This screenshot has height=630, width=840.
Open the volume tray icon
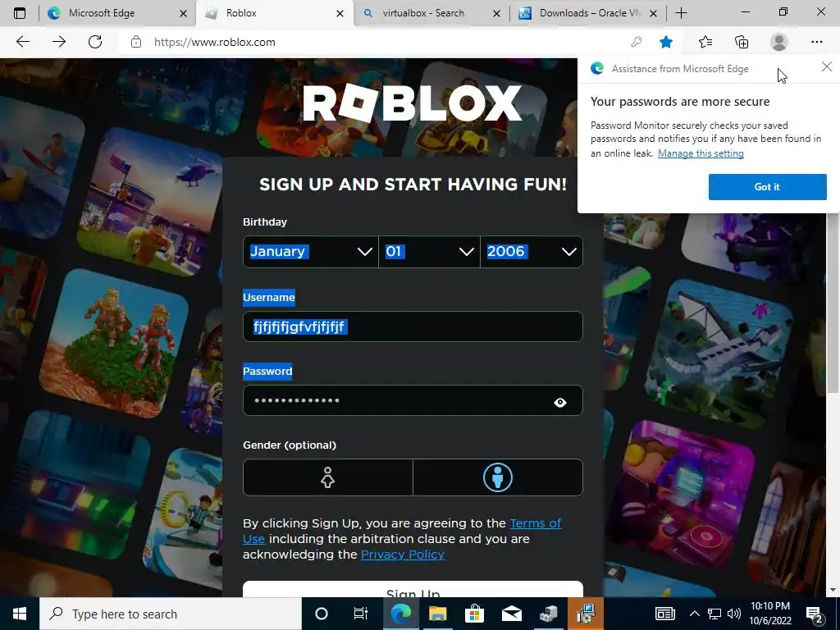click(734, 614)
